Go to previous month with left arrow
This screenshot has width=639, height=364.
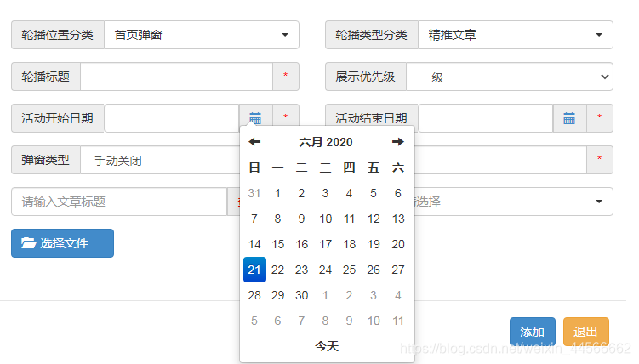pos(254,142)
